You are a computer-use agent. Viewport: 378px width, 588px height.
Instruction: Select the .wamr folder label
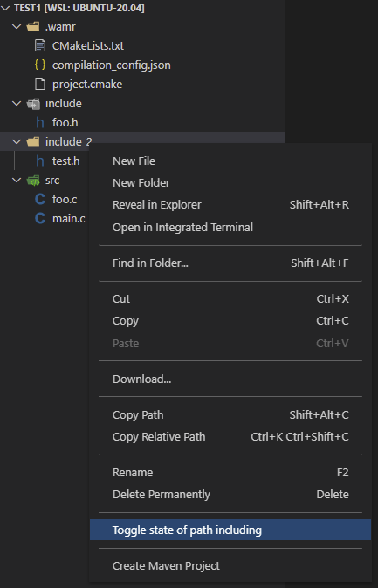(60, 27)
